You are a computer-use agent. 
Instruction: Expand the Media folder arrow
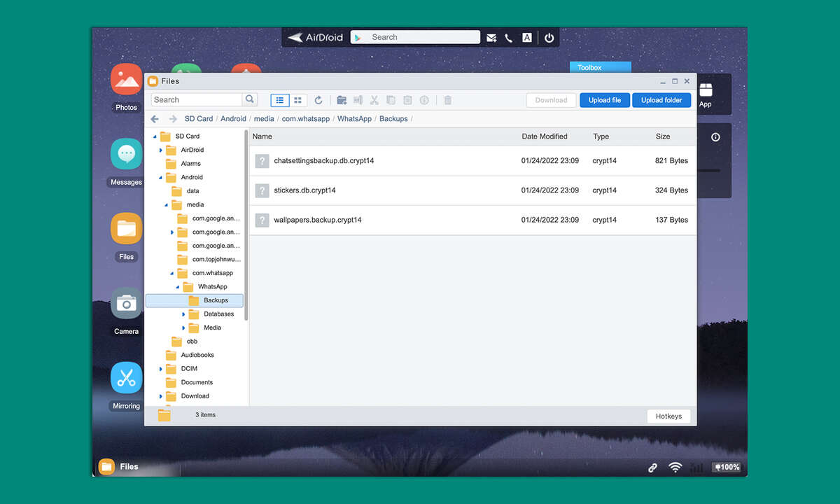click(x=183, y=328)
